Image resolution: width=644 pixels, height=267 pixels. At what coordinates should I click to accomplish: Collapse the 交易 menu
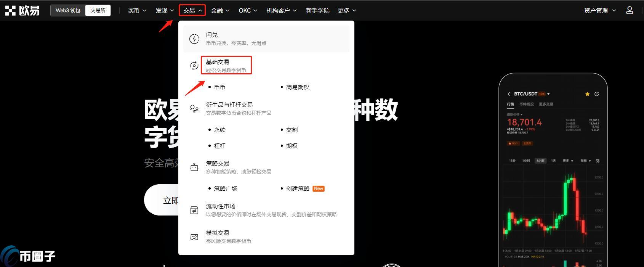coord(192,11)
